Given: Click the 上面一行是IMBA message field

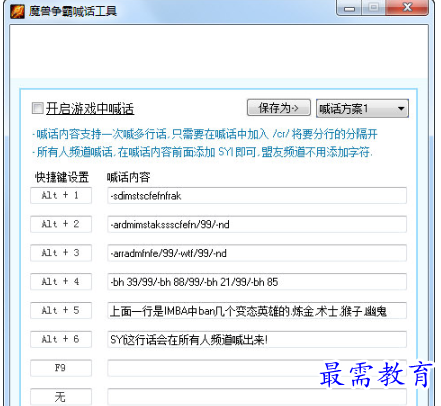Looking at the screenshot, I should tap(257, 311).
